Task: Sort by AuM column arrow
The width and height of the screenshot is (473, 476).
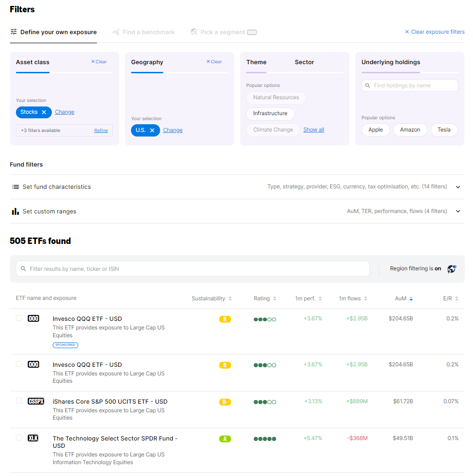Action: click(411, 299)
